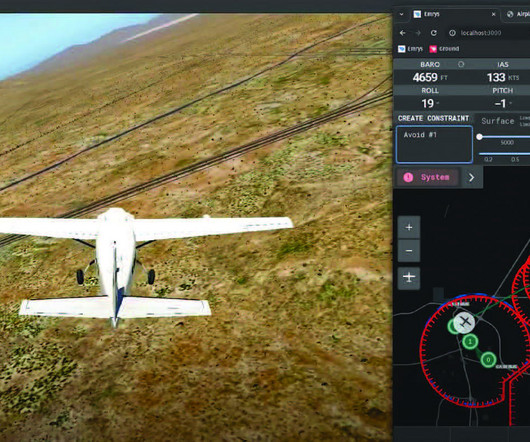Click the browser back arrow
530x442 pixels.
[x=402, y=33]
